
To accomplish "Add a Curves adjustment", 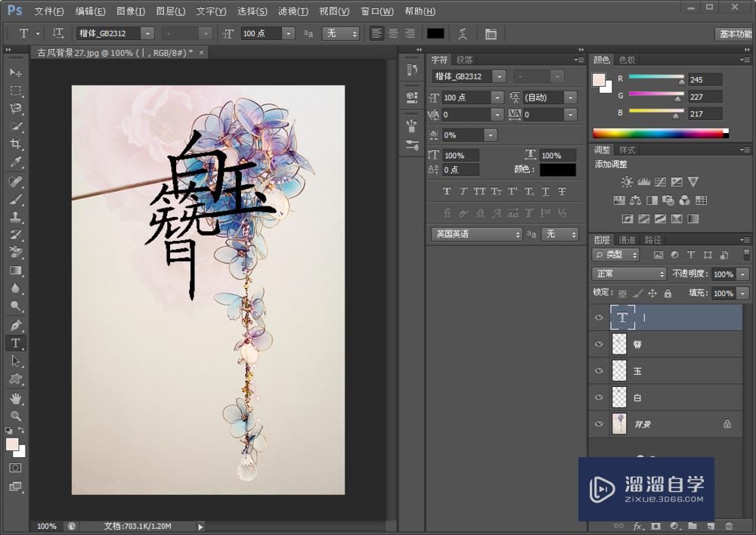I will pos(660,181).
